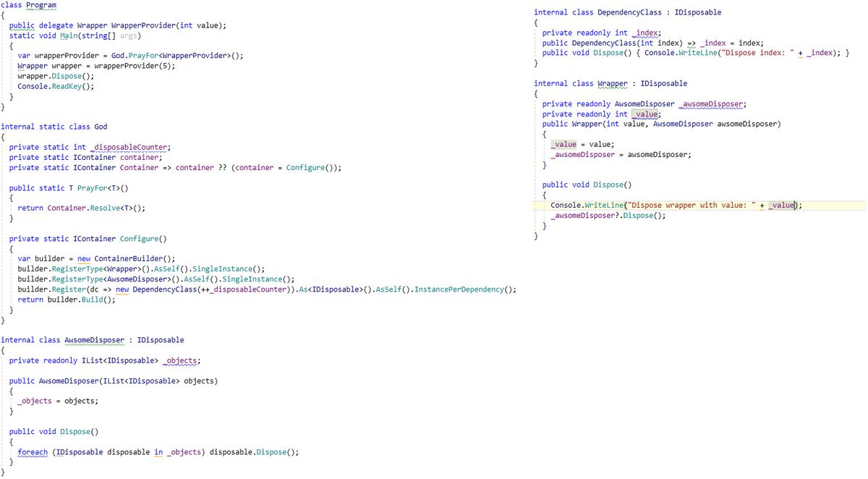Image resolution: width=868 pixels, height=479 pixels.
Task: Click the 'private readonly int _index;' line
Action: coord(602,33)
